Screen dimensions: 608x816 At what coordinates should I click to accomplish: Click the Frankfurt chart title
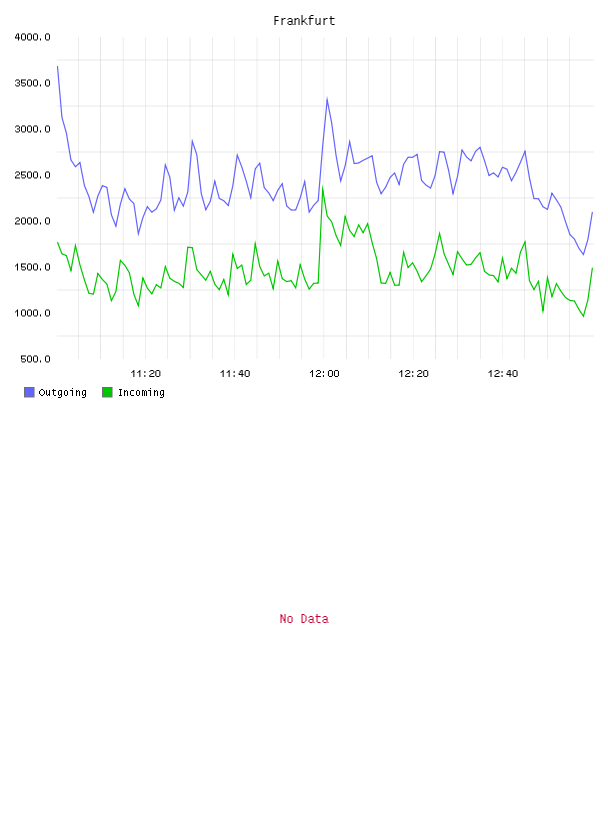click(304, 21)
